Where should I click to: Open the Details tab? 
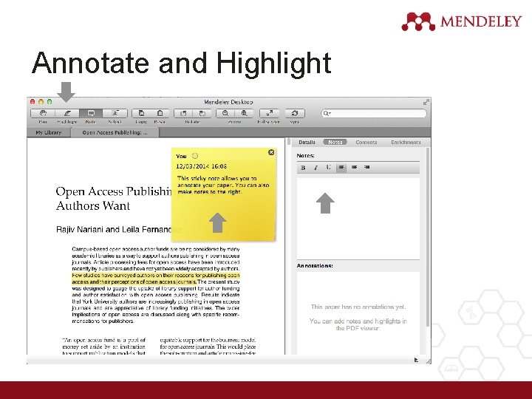tap(307, 142)
